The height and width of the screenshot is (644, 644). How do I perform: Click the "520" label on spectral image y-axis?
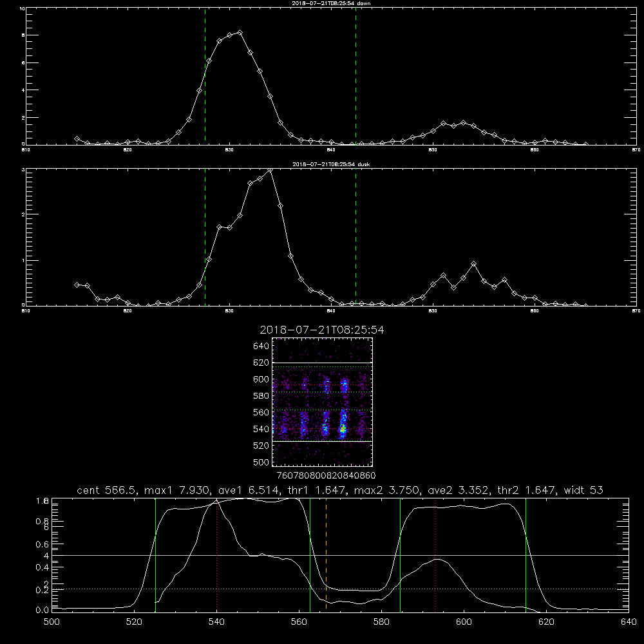click(261, 446)
